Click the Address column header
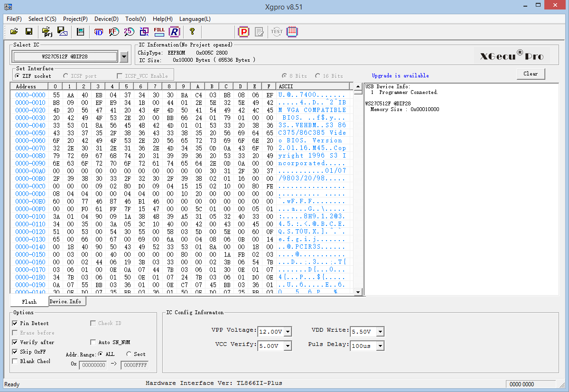The width and height of the screenshot is (569, 392). click(29, 86)
